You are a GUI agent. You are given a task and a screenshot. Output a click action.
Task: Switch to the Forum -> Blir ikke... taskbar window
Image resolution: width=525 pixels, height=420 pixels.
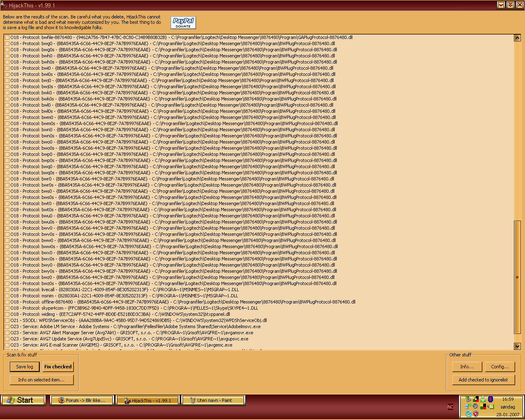coord(82,400)
